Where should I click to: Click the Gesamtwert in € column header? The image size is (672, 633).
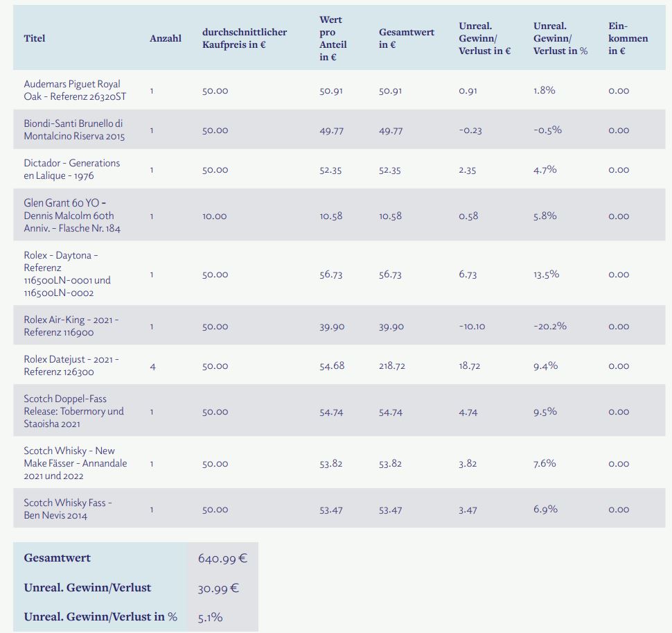tap(406, 38)
